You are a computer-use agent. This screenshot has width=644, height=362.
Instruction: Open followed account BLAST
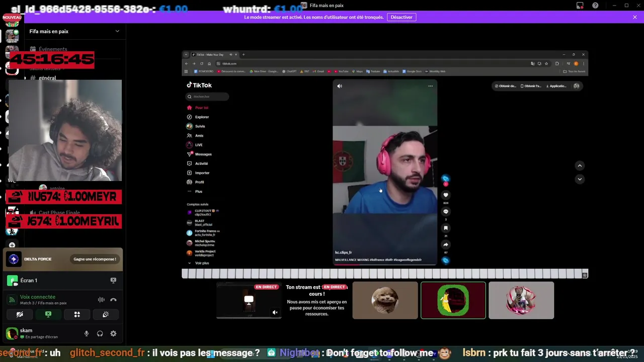point(200,222)
